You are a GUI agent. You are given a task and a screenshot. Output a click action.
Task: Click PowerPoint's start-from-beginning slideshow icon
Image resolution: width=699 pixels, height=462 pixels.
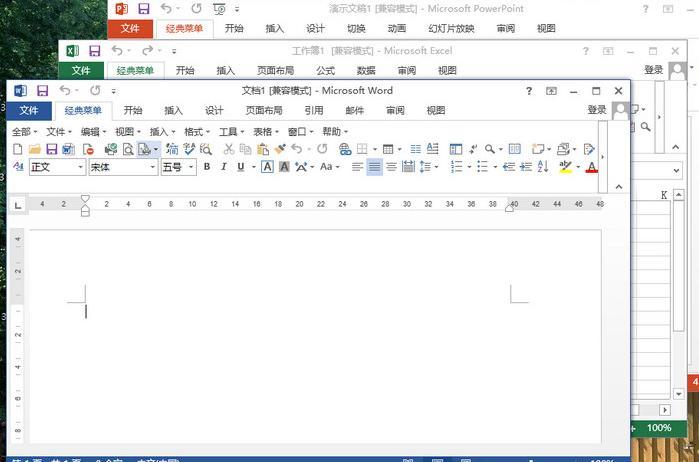218,8
